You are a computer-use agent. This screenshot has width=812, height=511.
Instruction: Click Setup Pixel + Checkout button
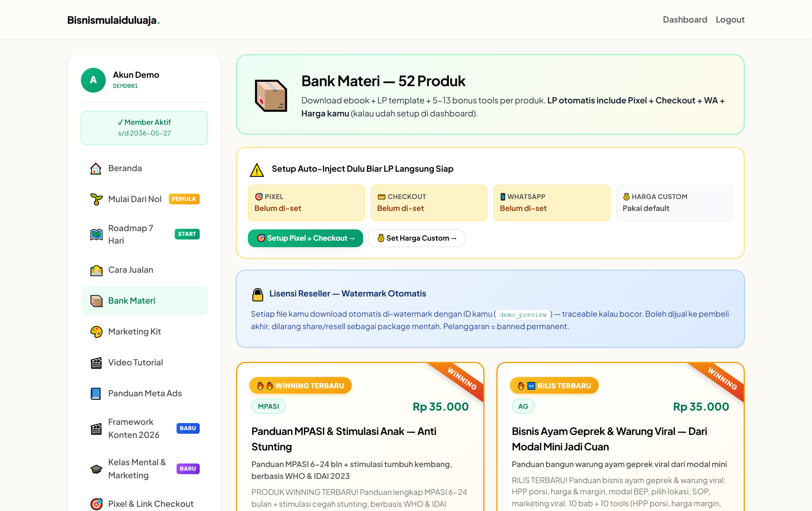(x=305, y=238)
